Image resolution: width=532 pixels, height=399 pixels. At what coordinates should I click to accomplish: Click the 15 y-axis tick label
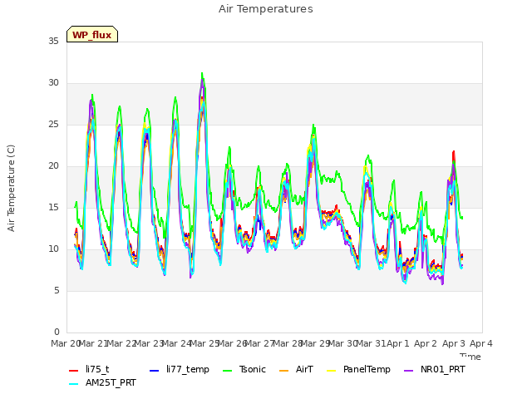tap(53, 208)
